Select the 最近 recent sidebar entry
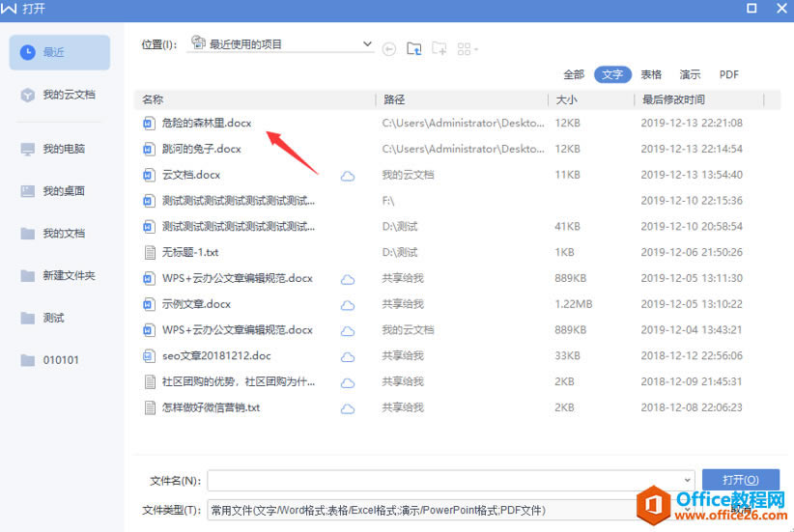Image resolution: width=794 pixels, height=532 pixels. point(60,52)
